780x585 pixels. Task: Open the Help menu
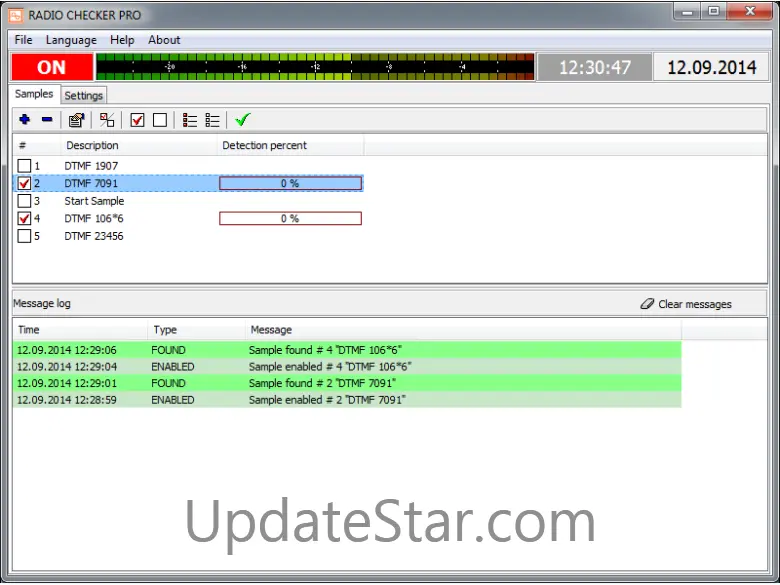122,40
